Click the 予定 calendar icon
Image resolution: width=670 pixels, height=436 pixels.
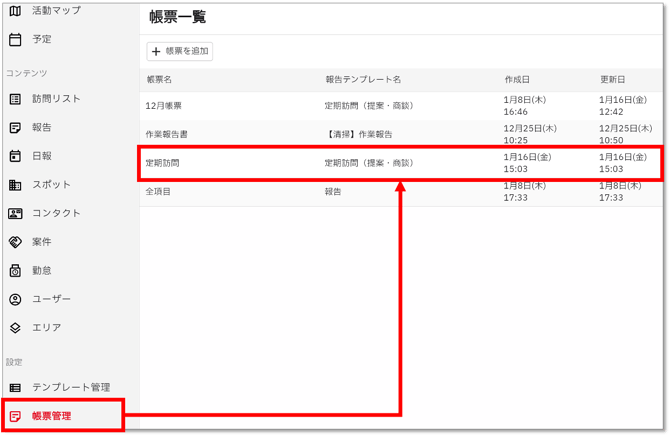coord(15,40)
